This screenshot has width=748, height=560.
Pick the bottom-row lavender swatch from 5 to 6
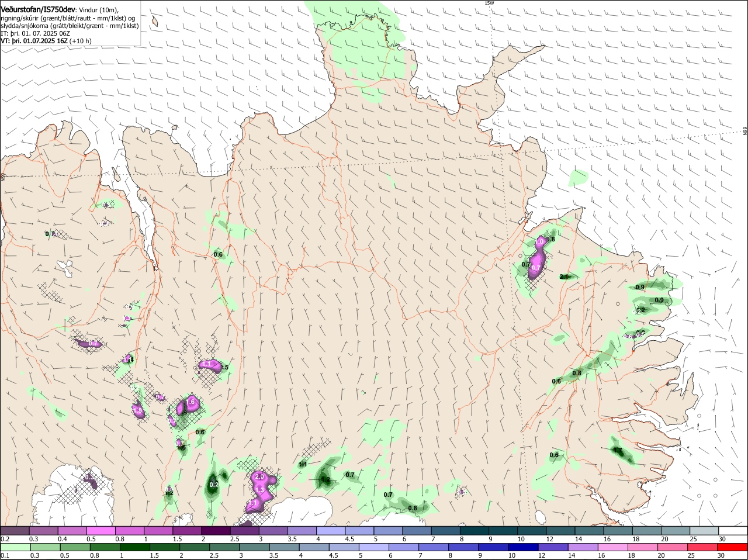(373, 547)
